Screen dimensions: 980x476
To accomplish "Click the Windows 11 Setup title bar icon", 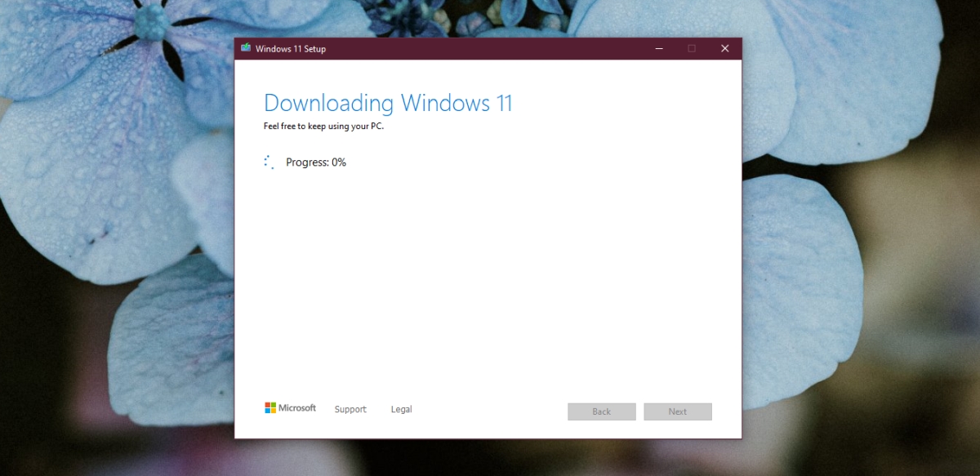I will 246,48.
